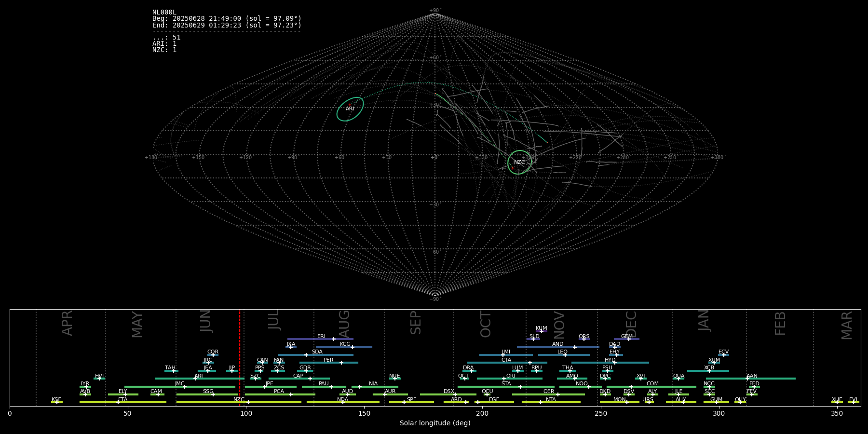Click the 100 tick on solar longitude axis

[246, 413]
